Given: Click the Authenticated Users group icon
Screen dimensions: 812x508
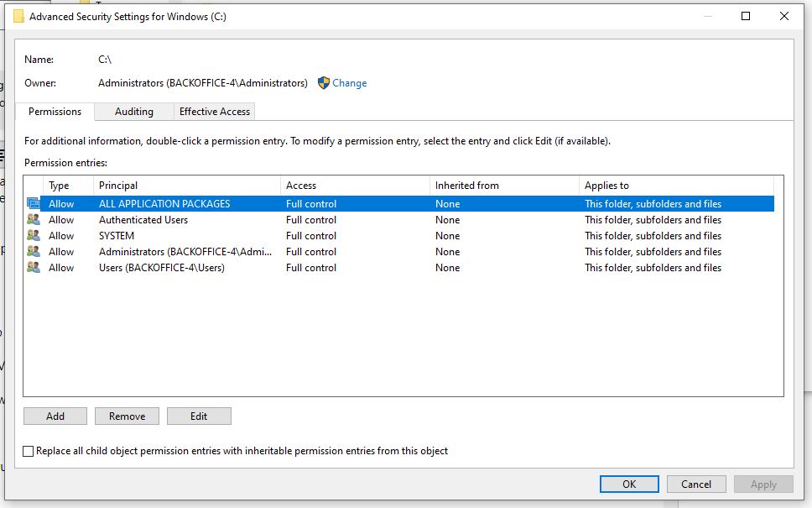Looking at the screenshot, I should 33,220.
